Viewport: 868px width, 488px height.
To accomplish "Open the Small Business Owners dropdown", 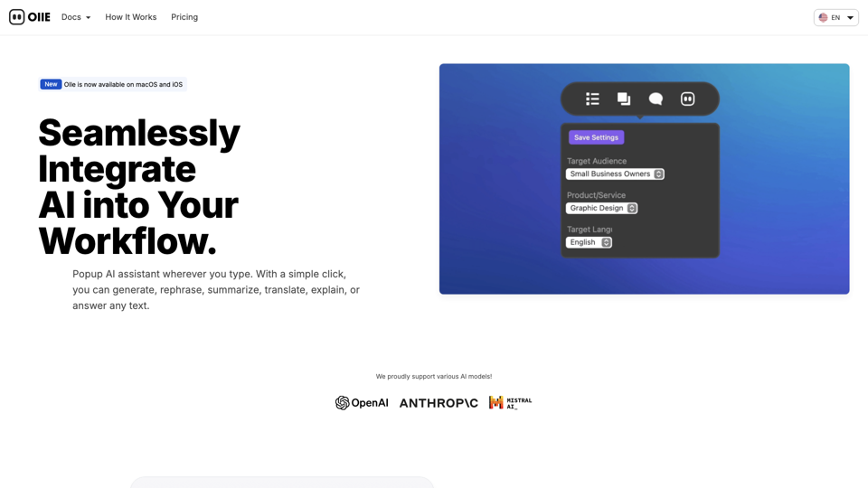I will pyautogui.click(x=615, y=174).
